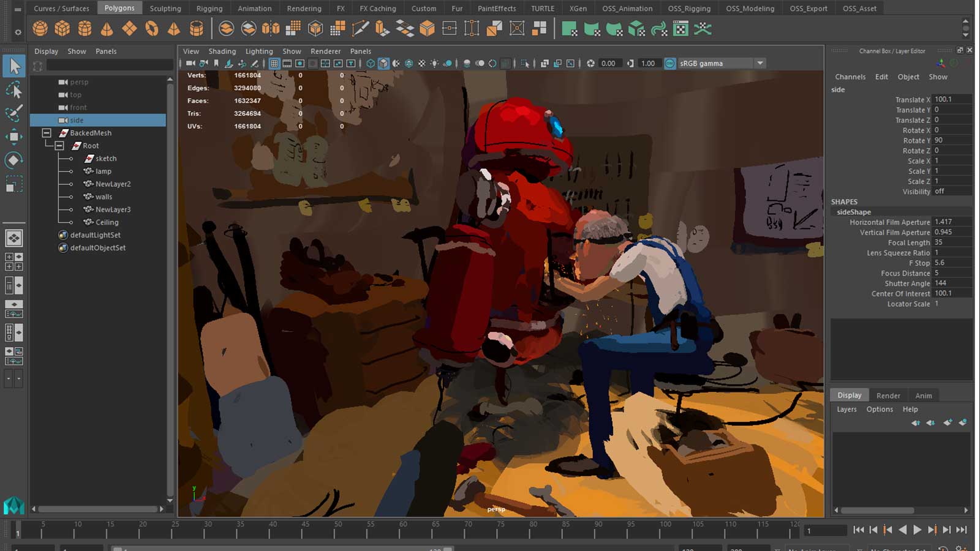Switch to the OSS_Modeling shelf tab

click(750, 9)
